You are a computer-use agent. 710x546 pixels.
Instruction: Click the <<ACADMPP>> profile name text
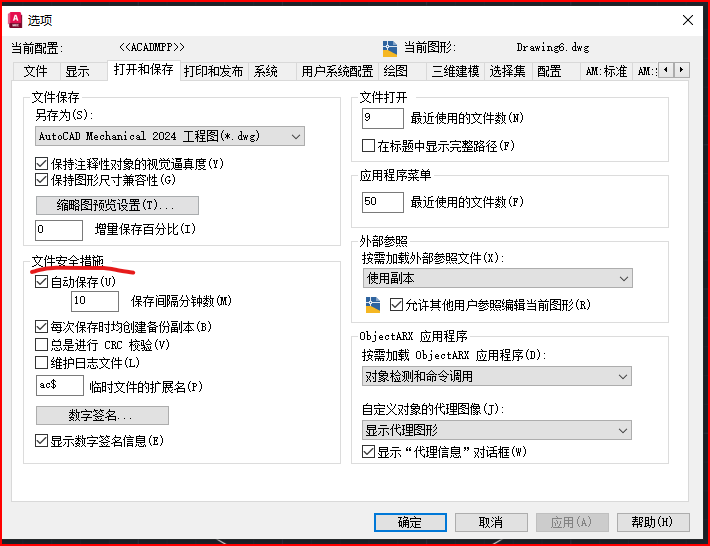pyautogui.click(x=152, y=47)
